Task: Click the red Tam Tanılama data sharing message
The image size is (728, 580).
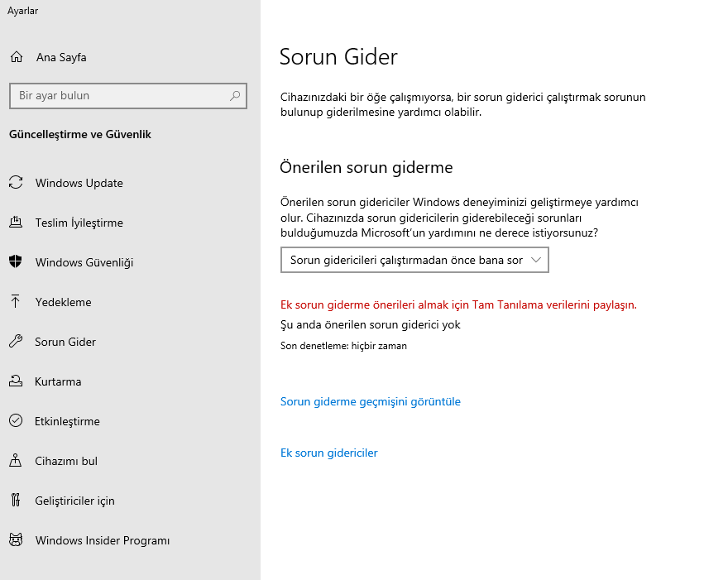Action: (458, 304)
